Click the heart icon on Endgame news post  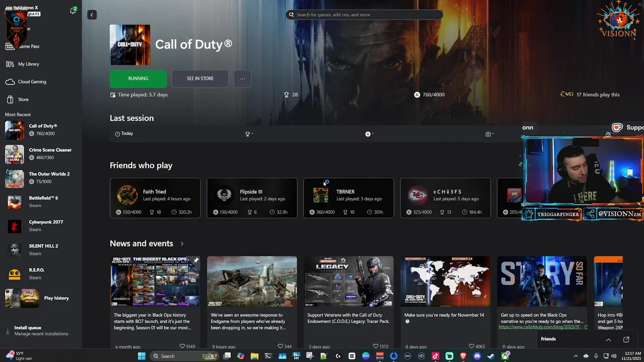[280, 346]
